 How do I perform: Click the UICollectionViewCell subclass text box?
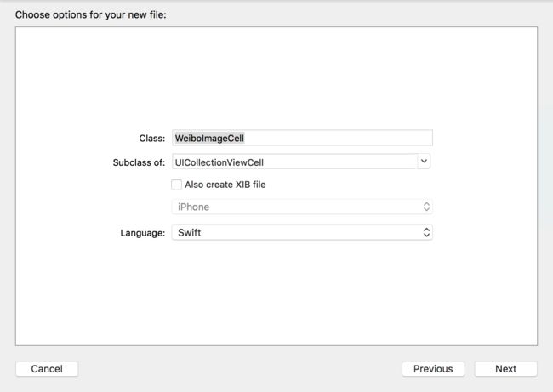(295, 162)
